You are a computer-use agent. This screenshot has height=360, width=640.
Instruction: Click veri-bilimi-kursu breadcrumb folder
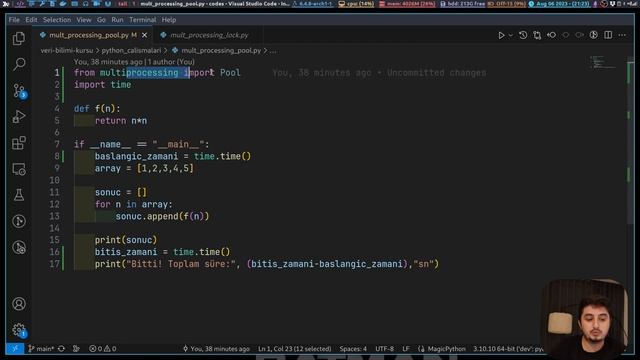67,51
